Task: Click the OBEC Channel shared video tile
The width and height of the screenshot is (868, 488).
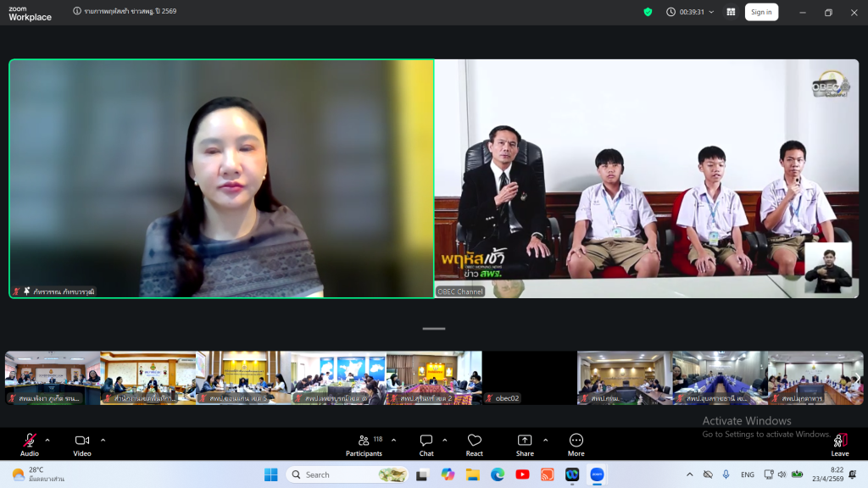Action: (646, 178)
